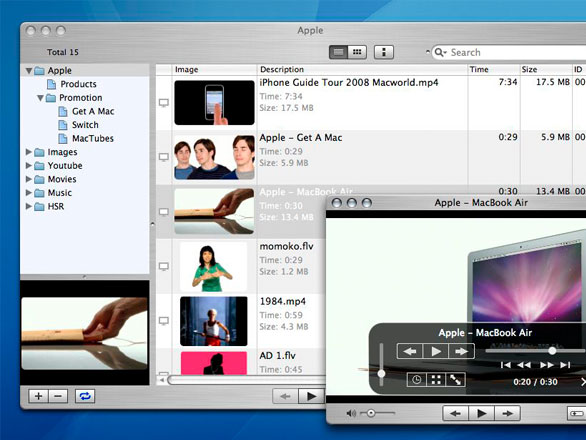This screenshot has height=440, width=586.
Task: Switch to list view mode
Action: click(x=338, y=52)
